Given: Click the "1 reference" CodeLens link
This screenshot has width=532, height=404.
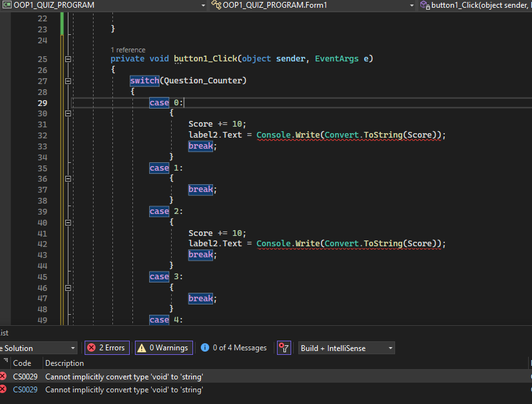Looking at the screenshot, I should click(x=128, y=50).
